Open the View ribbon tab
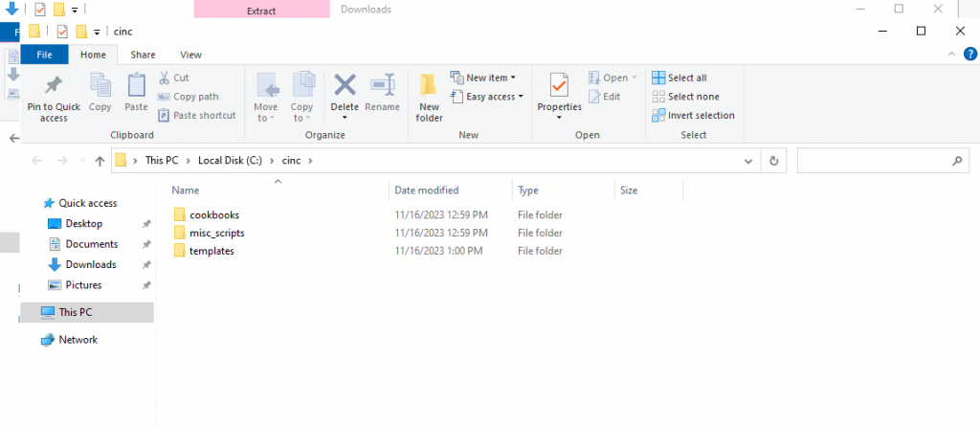Screen dimensions: 980x426 pos(190,56)
